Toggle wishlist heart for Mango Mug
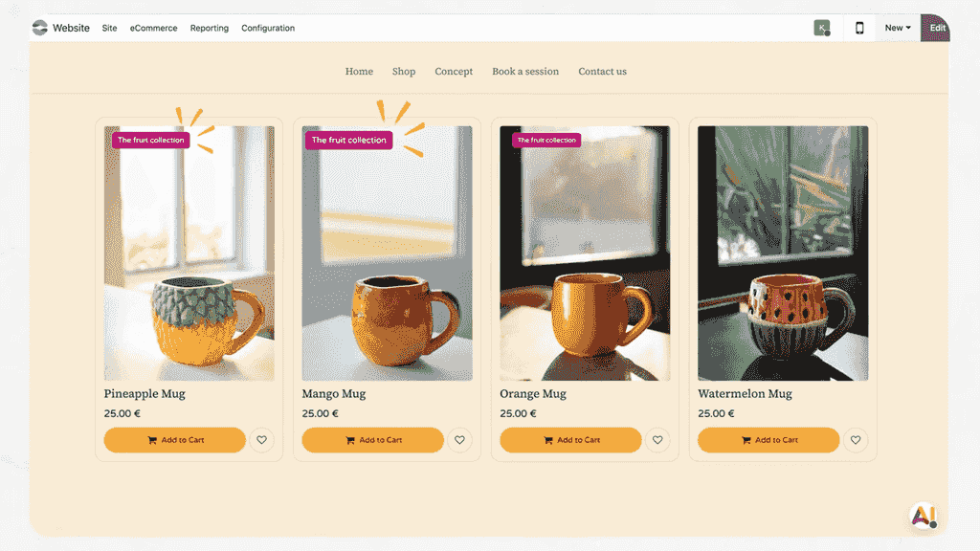 coord(459,440)
